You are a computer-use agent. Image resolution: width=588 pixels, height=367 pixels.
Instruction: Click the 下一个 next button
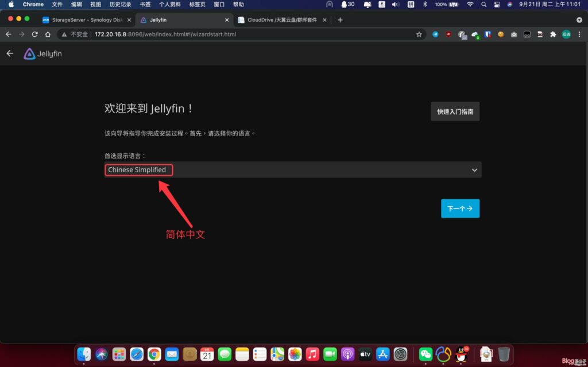click(x=460, y=208)
